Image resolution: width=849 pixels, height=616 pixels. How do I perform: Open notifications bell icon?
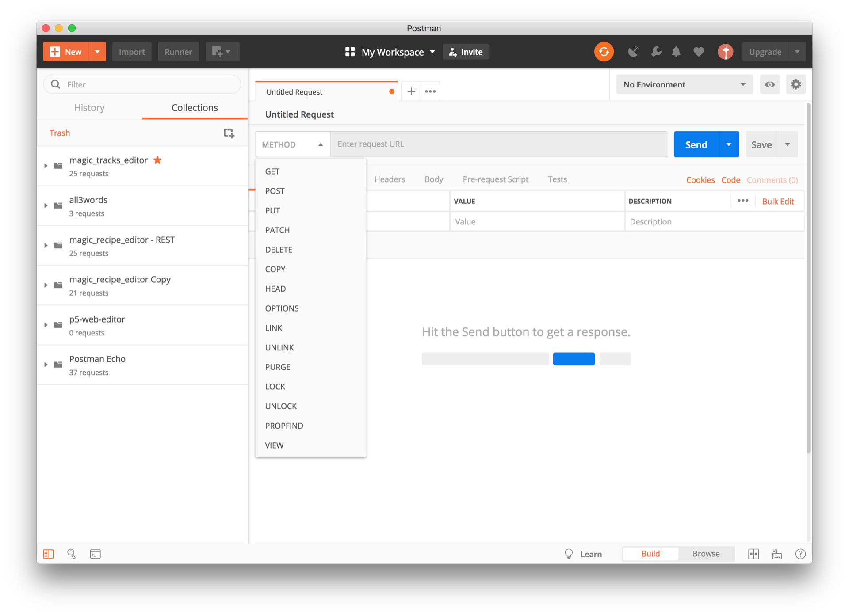point(676,52)
